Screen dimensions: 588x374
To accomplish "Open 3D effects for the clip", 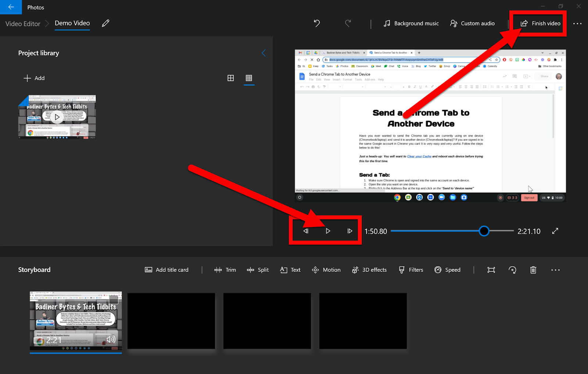I will pyautogui.click(x=369, y=270).
